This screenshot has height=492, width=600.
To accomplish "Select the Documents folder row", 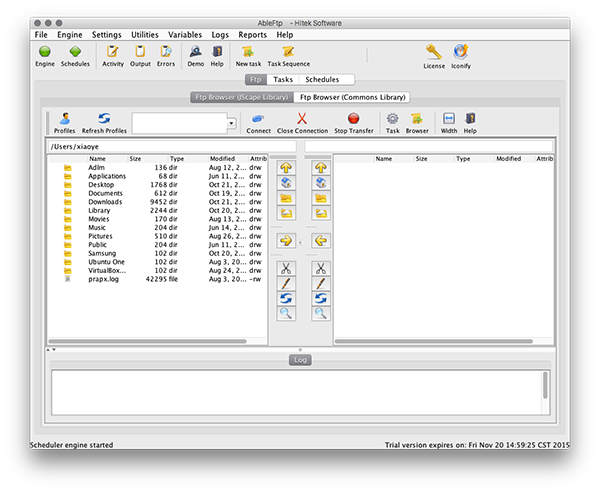I will (157, 193).
